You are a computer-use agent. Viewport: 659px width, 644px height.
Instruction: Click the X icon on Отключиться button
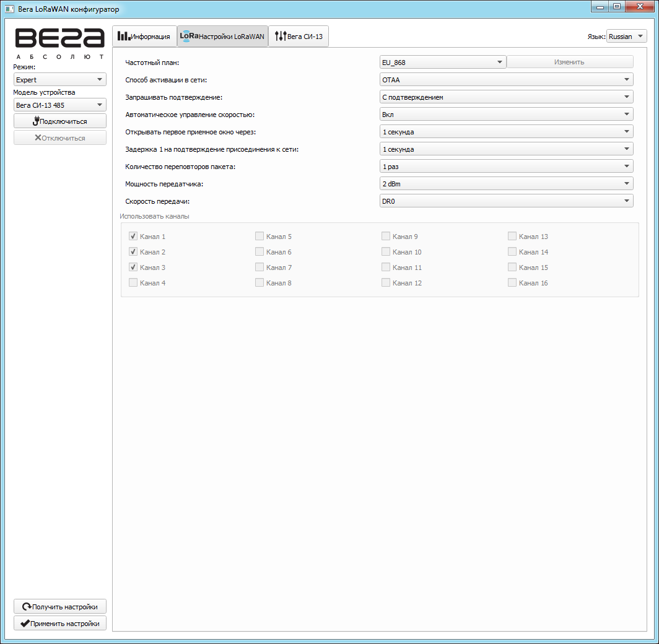tap(38, 138)
